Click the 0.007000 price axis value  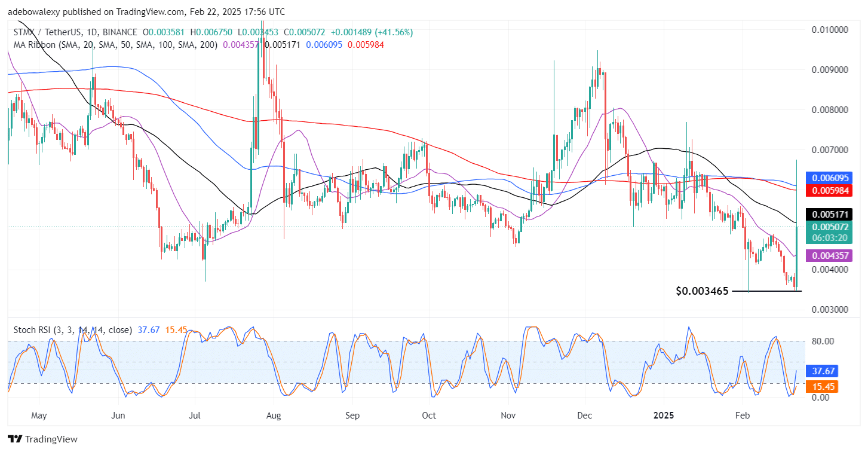(831, 149)
